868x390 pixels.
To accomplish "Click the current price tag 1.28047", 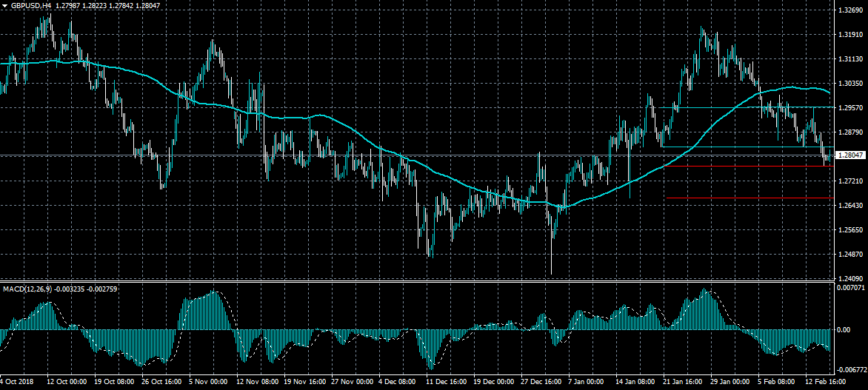I will pos(850,155).
